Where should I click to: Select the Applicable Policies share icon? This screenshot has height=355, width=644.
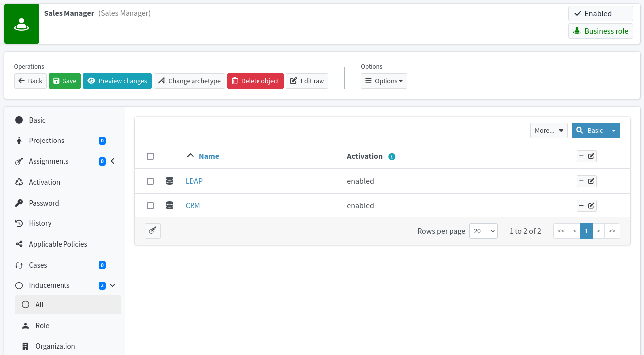19,244
